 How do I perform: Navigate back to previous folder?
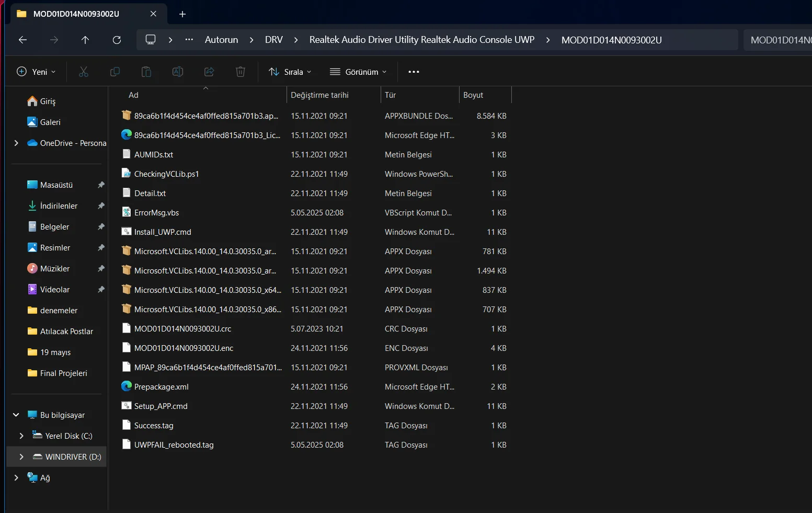click(x=22, y=40)
